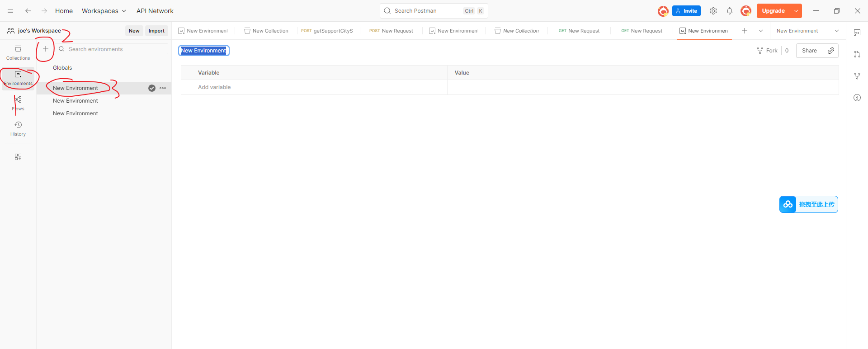Screen dimensions: 868x349
Task: Switch to italic New Collection tab
Action: [517, 31]
